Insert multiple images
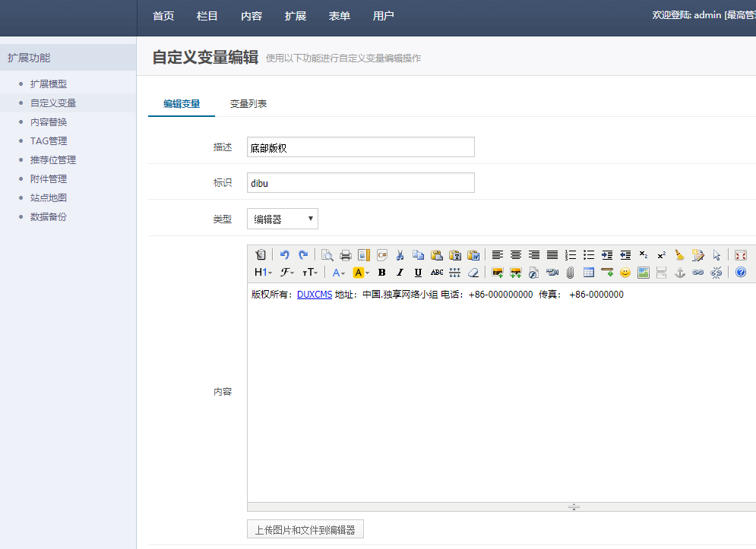 [x=515, y=273]
